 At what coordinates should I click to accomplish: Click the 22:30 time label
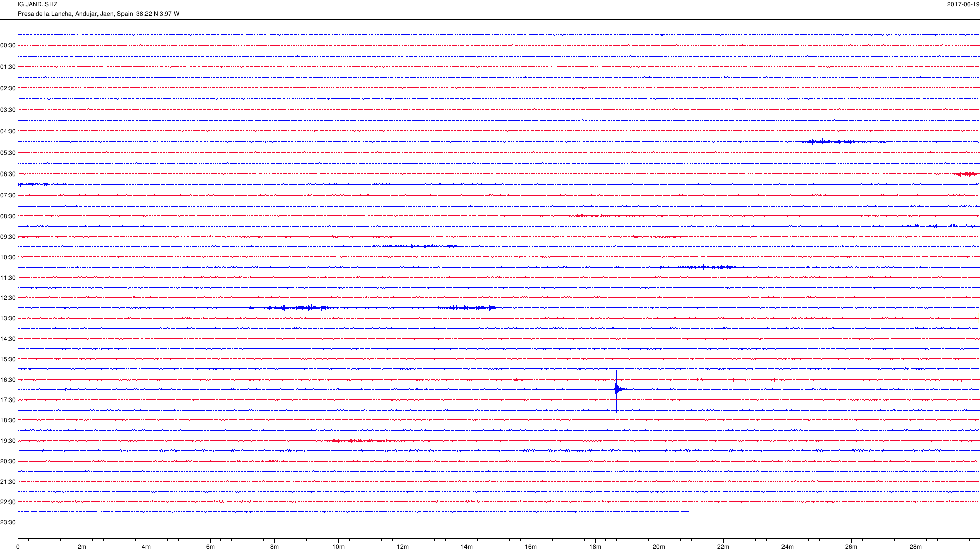pos(8,503)
